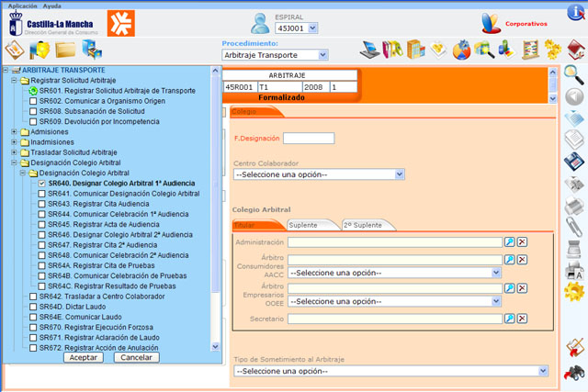Click the office building toolbar icon
This screenshot has height=392, width=588.
click(x=415, y=49)
